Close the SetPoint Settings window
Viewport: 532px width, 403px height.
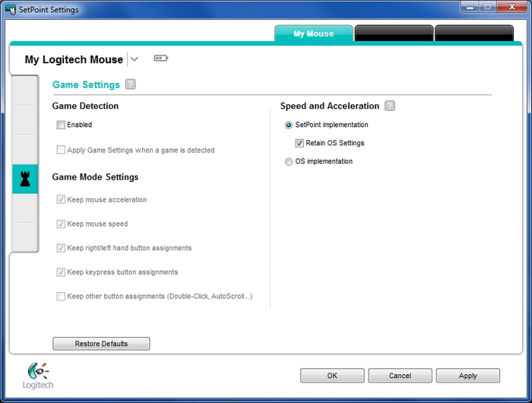pos(511,7)
